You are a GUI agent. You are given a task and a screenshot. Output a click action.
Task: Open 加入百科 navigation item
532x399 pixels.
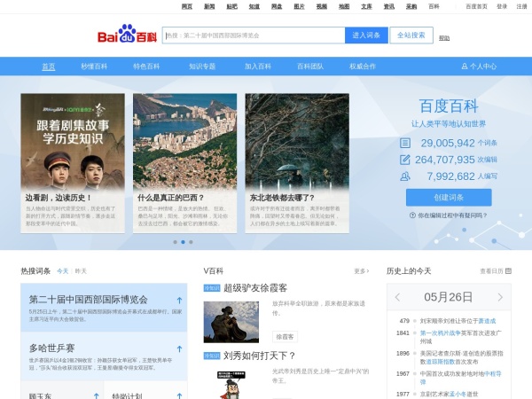[258, 66]
